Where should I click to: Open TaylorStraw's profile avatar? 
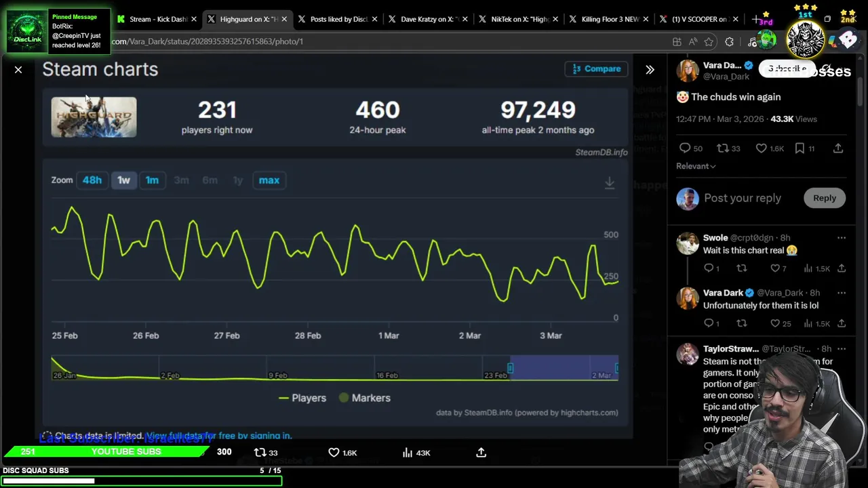(687, 354)
